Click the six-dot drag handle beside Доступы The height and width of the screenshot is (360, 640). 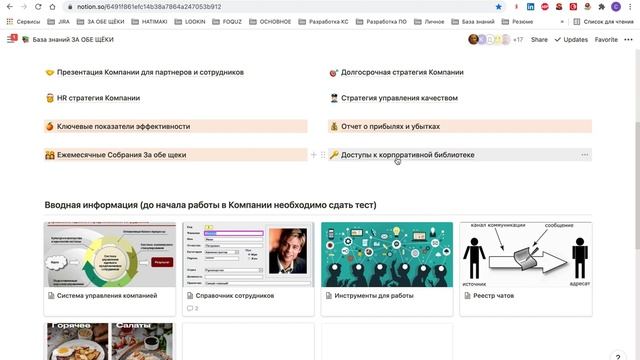(323, 155)
